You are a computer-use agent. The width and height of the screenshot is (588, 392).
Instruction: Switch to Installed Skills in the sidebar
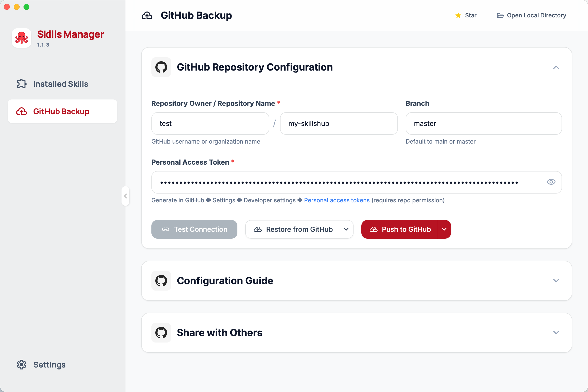click(61, 84)
